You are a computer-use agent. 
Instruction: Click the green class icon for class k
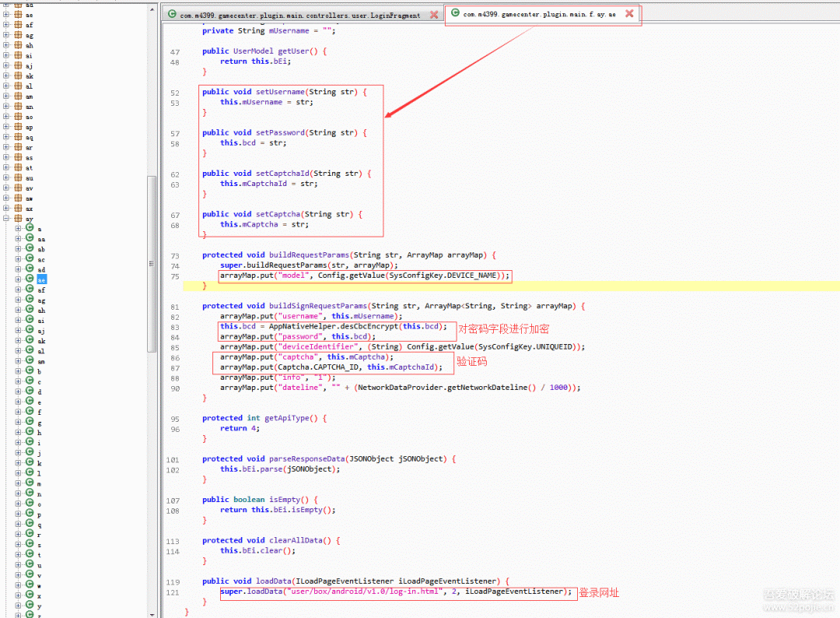(x=30, y=462)
